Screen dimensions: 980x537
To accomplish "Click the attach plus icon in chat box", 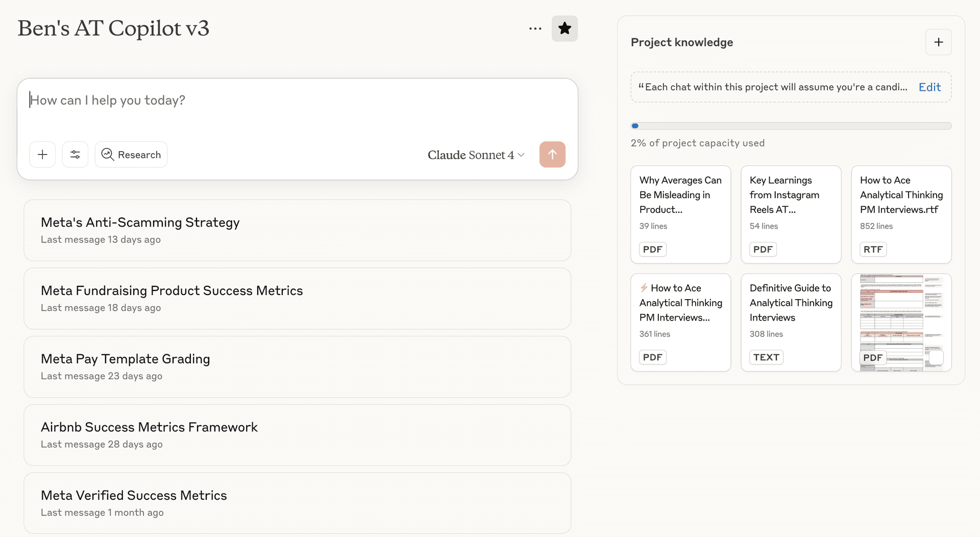I will pos(42,155).
